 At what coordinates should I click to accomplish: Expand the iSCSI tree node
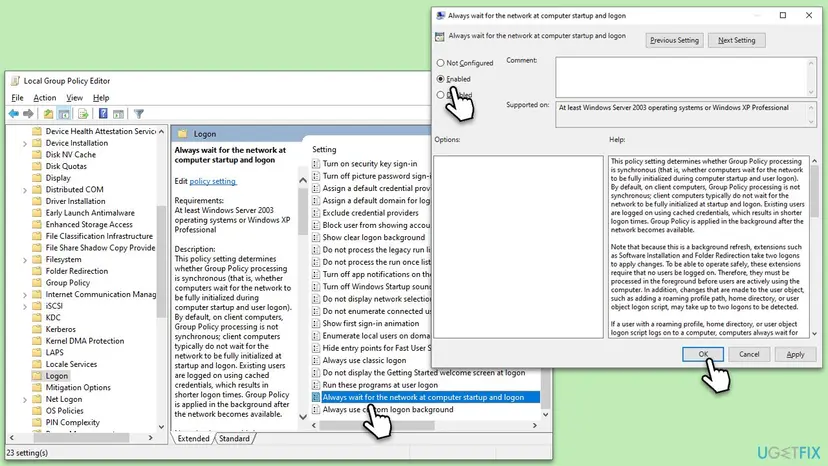point(24,306)
